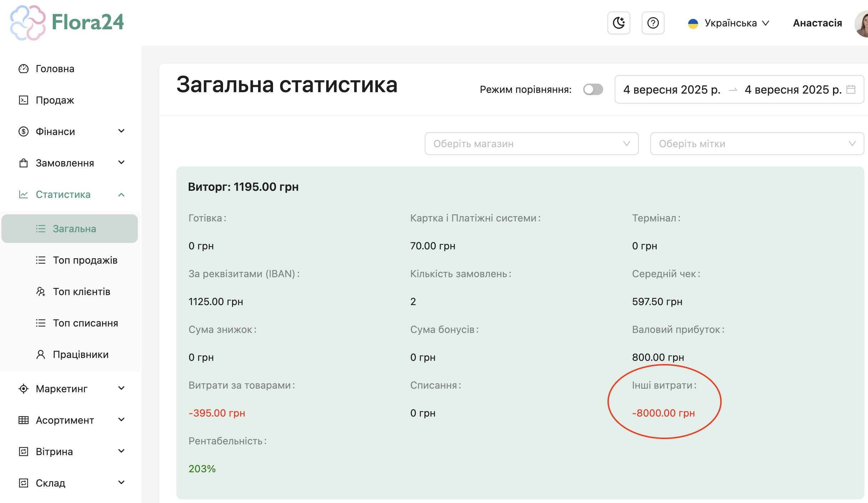Click the start date 4 вересня field

tap(672, 89)
